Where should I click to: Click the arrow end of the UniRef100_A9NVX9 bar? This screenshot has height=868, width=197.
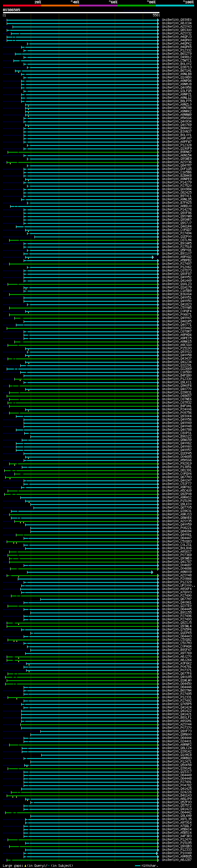coord(152,572)
